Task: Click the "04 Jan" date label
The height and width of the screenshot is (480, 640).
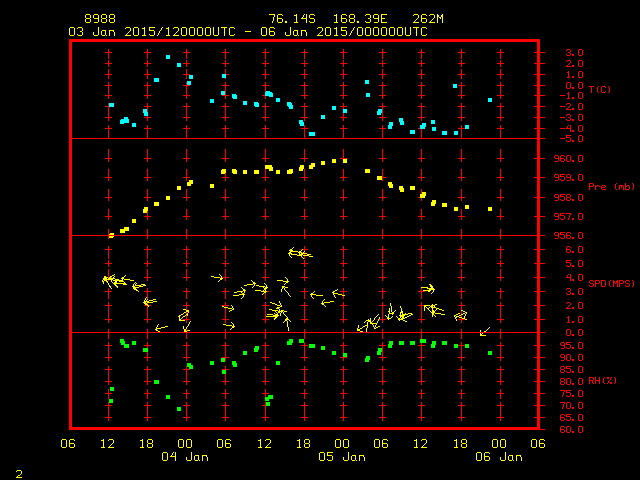Action: 185,457
